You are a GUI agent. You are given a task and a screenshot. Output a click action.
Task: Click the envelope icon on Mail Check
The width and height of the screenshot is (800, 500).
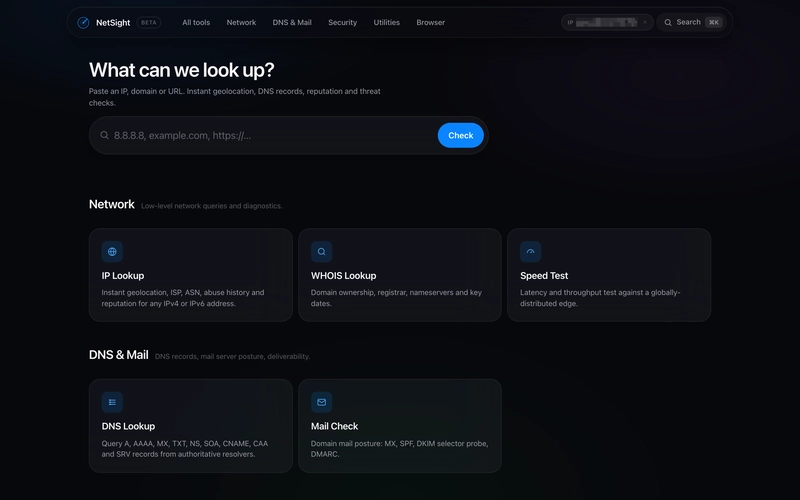coord(321,402)
